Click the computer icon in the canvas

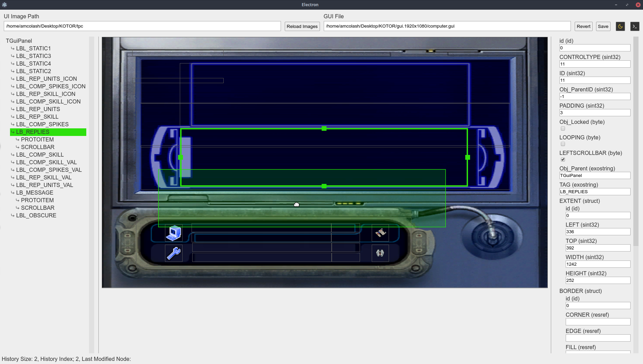174,233
